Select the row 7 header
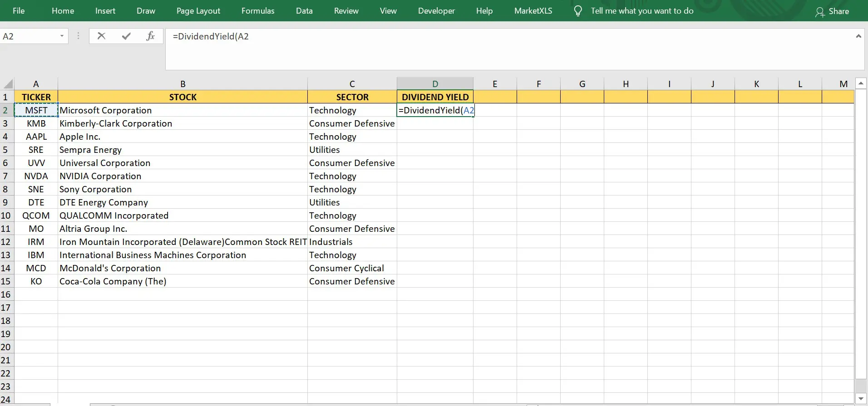This screenshot has width=868, height=406. 6,176
